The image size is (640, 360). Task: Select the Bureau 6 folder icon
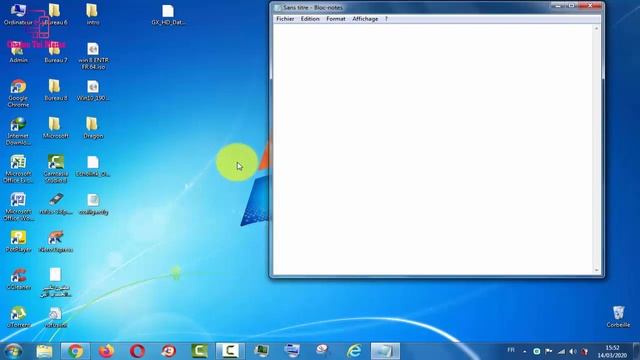pos(56,14)
